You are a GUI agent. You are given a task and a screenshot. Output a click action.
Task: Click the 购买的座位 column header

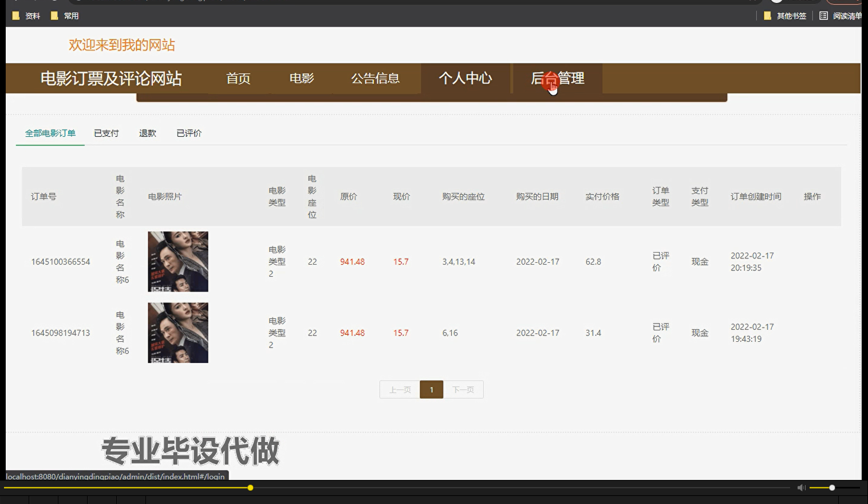click(x=463, y=196)
